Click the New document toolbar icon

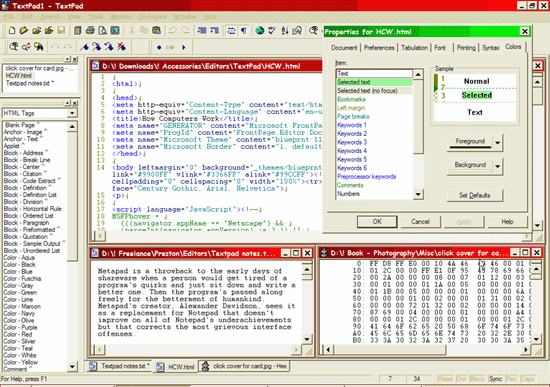pos(12,31)
